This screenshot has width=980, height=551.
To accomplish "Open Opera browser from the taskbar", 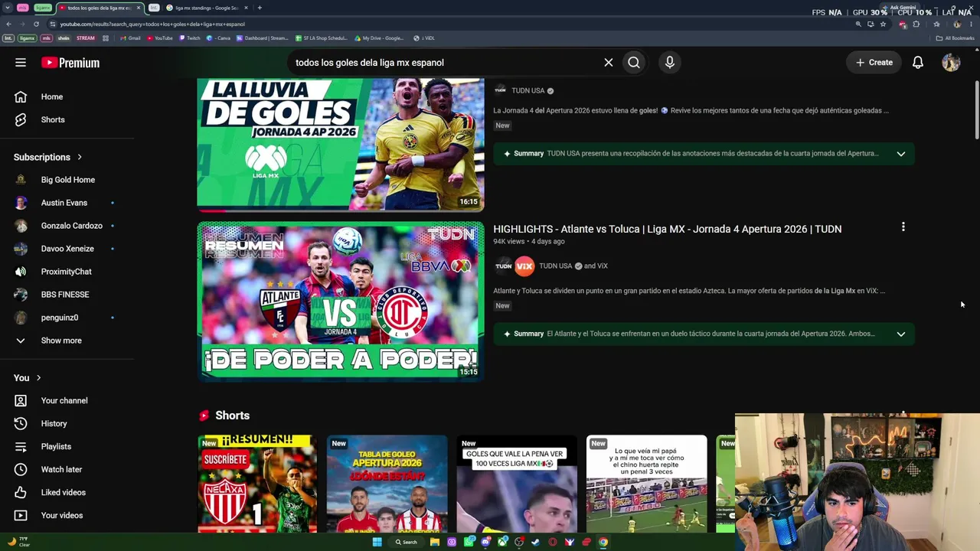I will [x=552, y=542].
